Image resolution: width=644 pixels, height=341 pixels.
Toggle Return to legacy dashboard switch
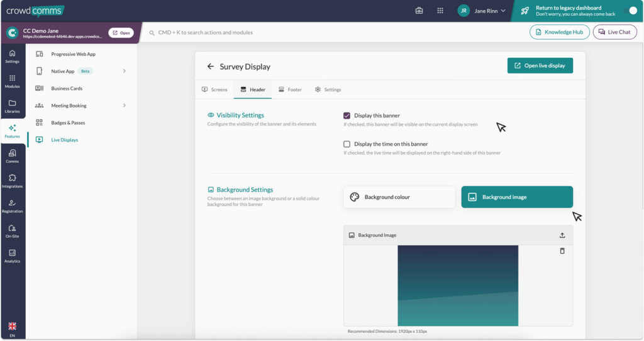tap(630, 11)
